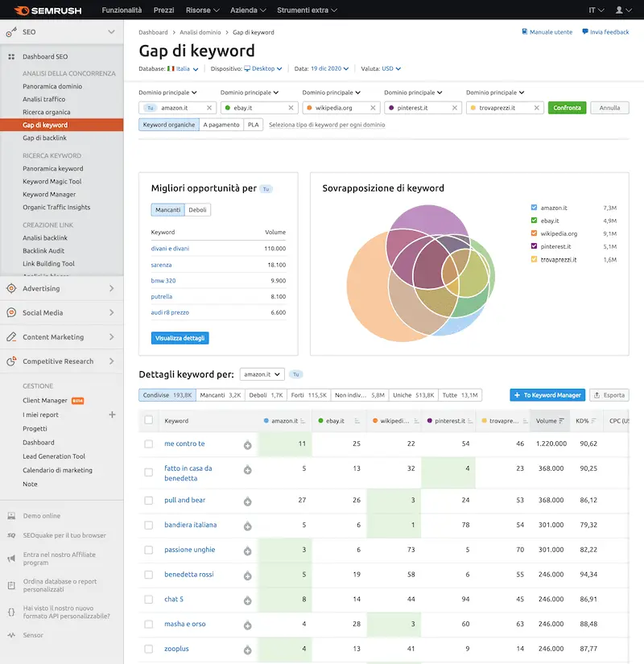This screenshot has width=644, height=664.
Task: Remove amazon.it domain with X
Action: [x=209, y=108]
